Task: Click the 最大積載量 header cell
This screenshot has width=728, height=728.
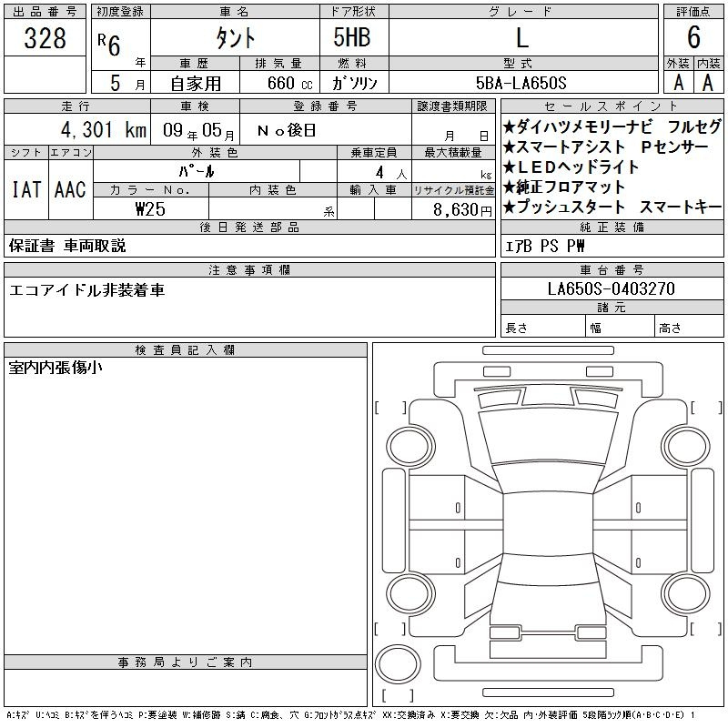Action: 453,152
